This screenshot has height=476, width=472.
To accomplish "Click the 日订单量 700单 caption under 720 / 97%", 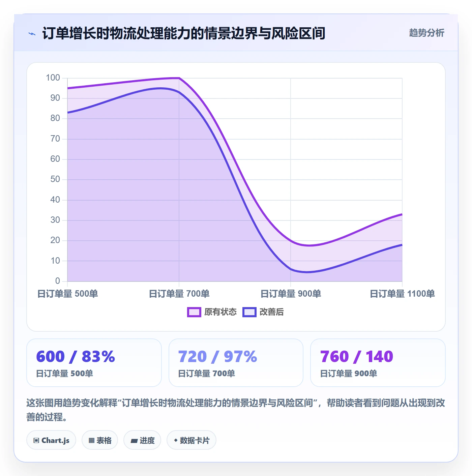I will click(206, 374).
